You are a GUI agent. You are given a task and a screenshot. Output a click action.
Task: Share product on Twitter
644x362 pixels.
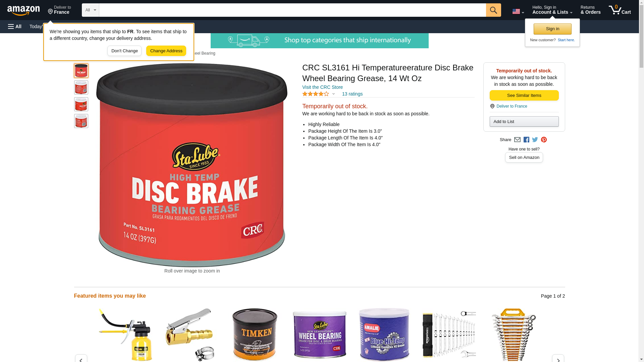(535, 140)
